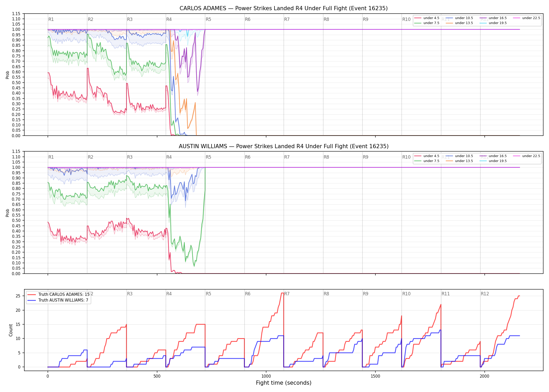549x392 pixels.
Task: Select 'under 22.5' in Carlos Adames legend
Action: 527,18
